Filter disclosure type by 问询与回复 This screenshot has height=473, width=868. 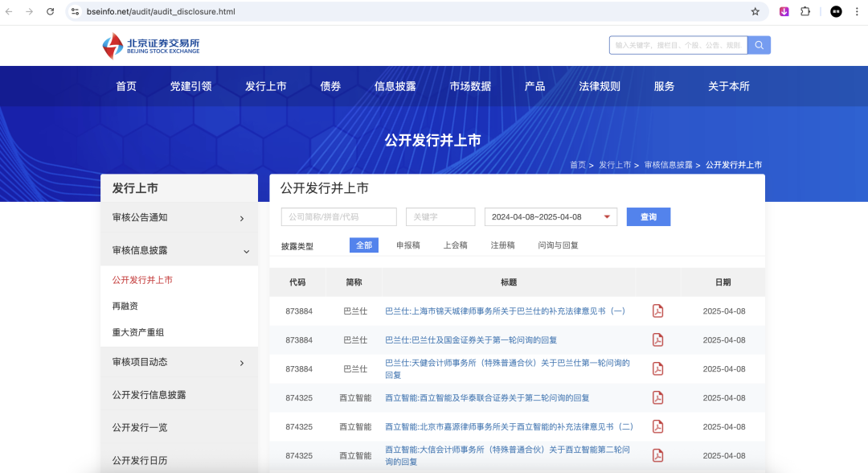(x=558, y=245)
